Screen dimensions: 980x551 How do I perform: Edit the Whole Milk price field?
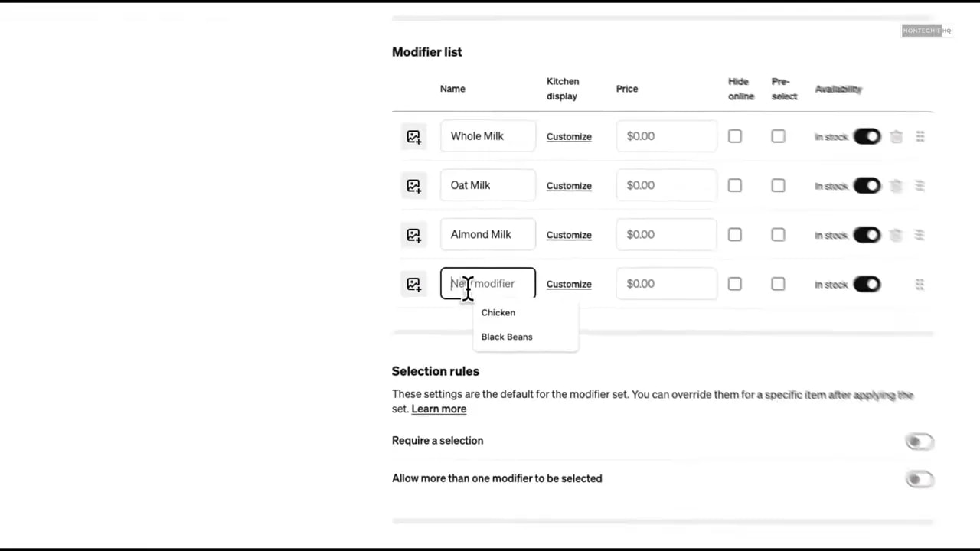666,136
